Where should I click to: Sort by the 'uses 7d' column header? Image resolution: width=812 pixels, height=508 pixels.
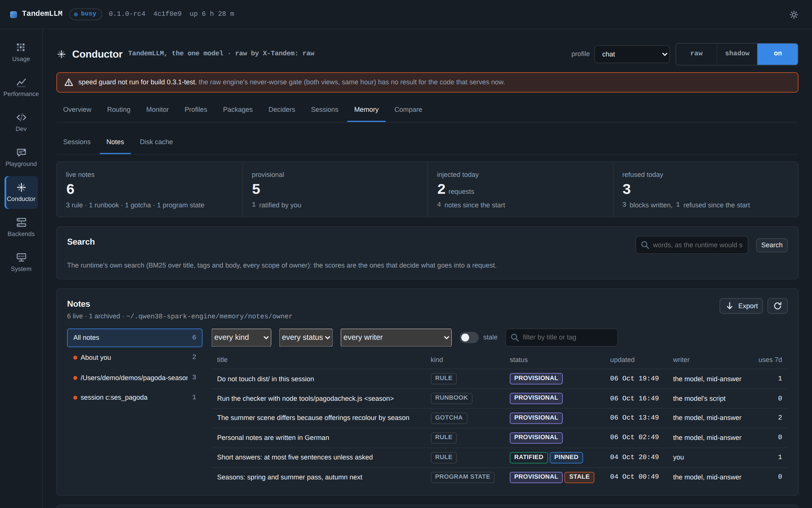tap(770, 360)
